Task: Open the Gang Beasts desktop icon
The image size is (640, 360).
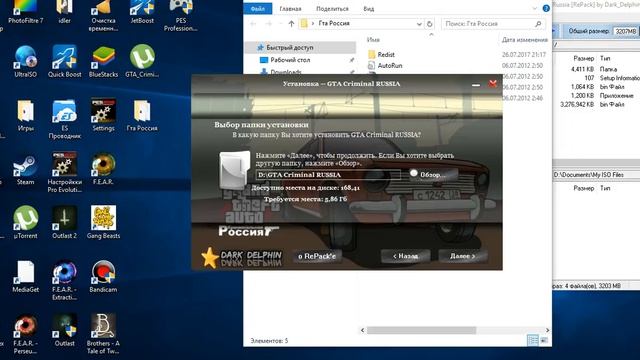Action: [x=103, y=222]
